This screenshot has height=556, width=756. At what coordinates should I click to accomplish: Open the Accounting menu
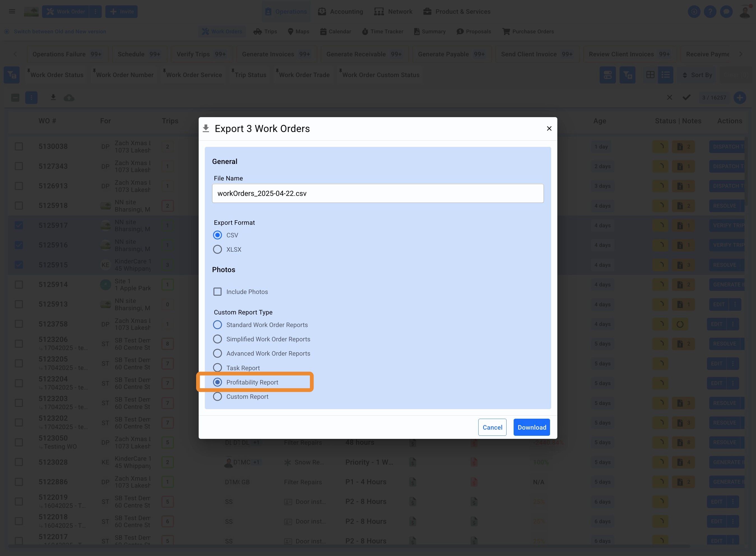pyautogui.click(x=340, y=11)
